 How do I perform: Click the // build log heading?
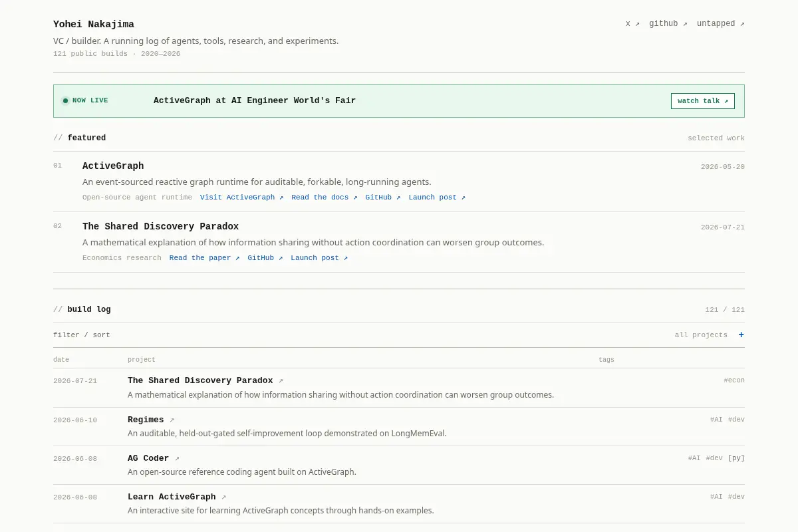[82, 310]
